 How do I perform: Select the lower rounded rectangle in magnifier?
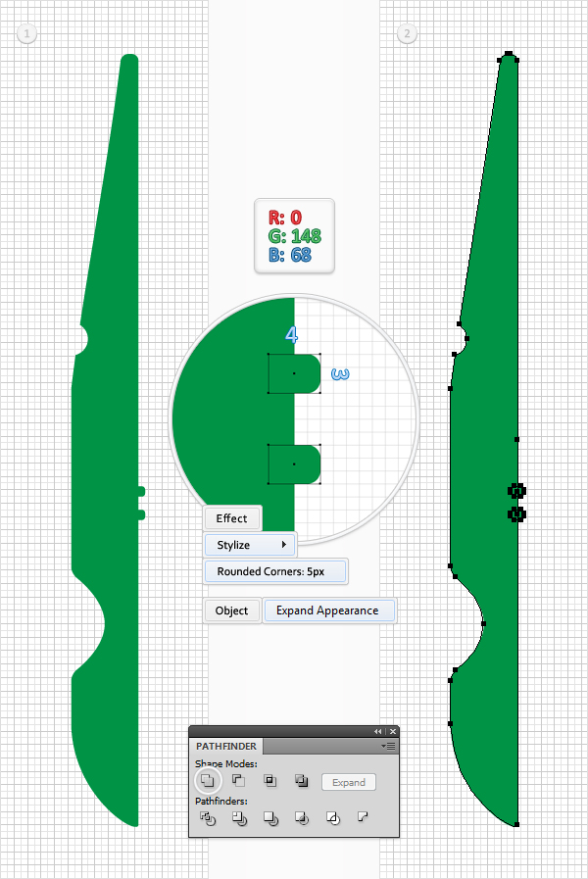click(294, 464)
